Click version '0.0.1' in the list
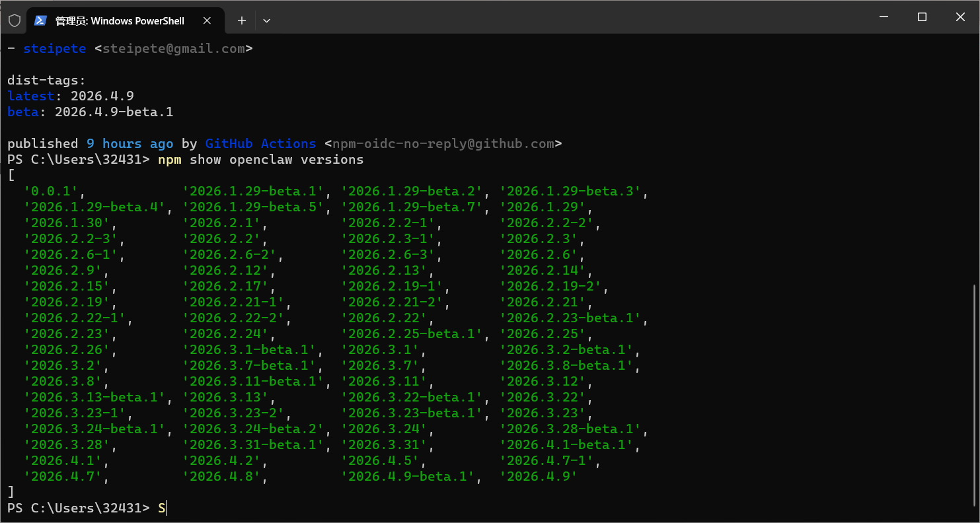 [51, 191]
